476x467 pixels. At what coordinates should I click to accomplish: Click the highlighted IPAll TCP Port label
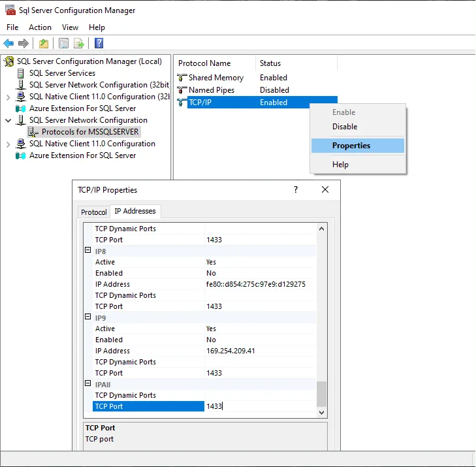pos(148,406)
